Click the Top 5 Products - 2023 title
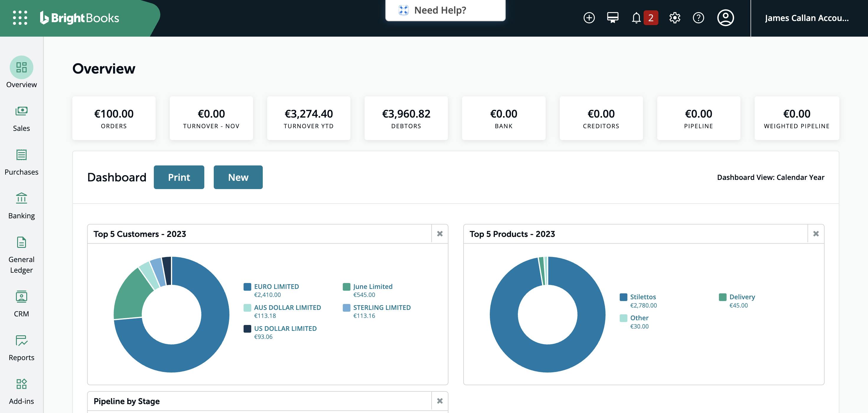This screenshot has height=413, width=868. coord(512,234)
